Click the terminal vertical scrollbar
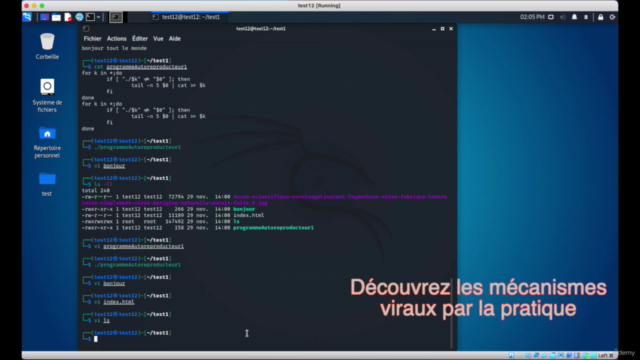Viewport: 640px width, 360px height. tap(451, 313)
